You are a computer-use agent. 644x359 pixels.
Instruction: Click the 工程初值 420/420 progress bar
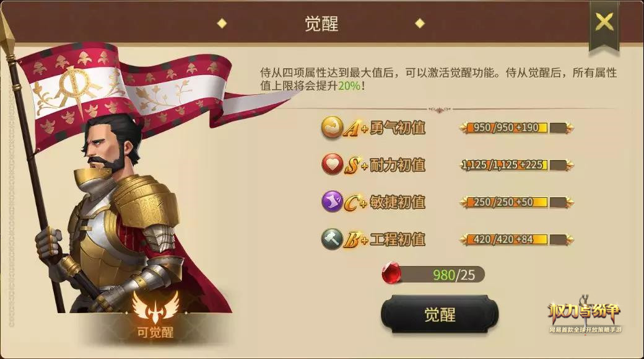pyautogui.click(x=516, y=239)
